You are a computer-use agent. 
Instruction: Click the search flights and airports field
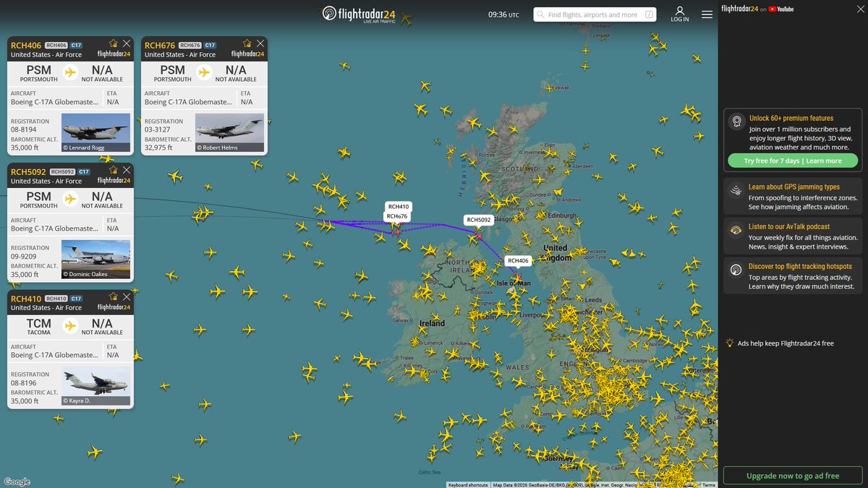coord(595,14)
